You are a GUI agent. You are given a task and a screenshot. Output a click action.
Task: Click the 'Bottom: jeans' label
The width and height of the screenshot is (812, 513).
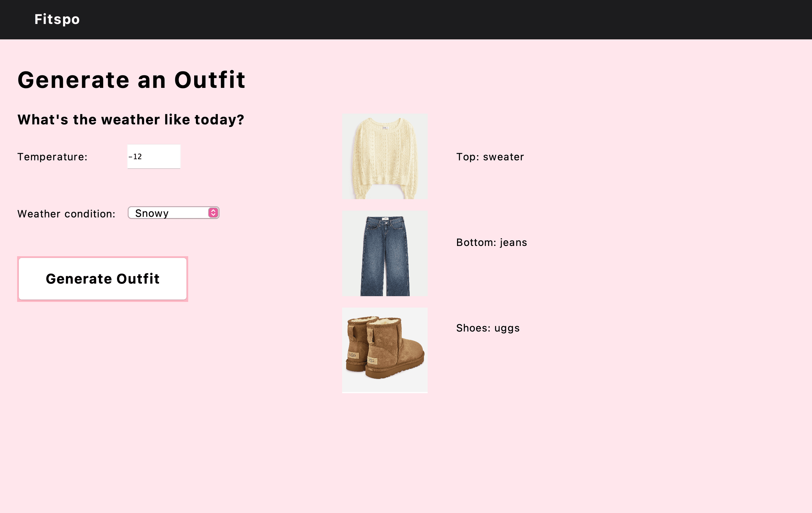point(491,242)
